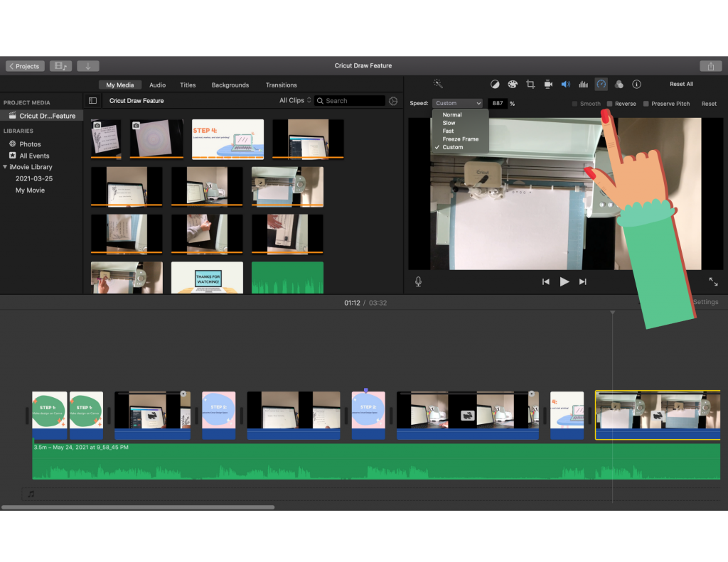Enable the Reverse checkbox

[609, 104]
